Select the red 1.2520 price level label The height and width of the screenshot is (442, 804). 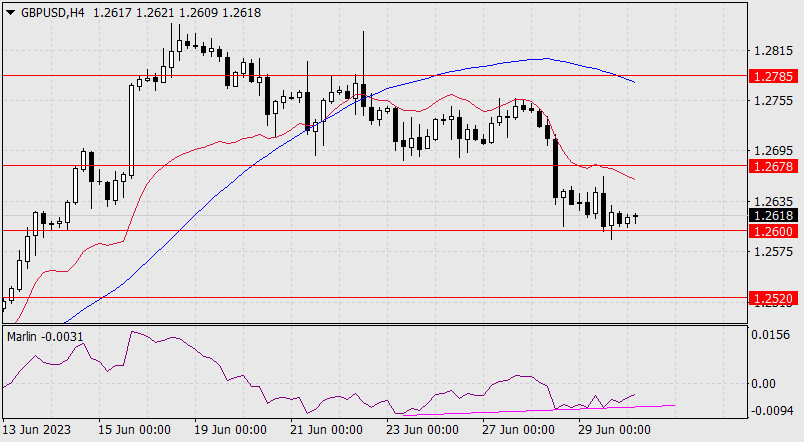pyautogui.click(x=774, y=298)
